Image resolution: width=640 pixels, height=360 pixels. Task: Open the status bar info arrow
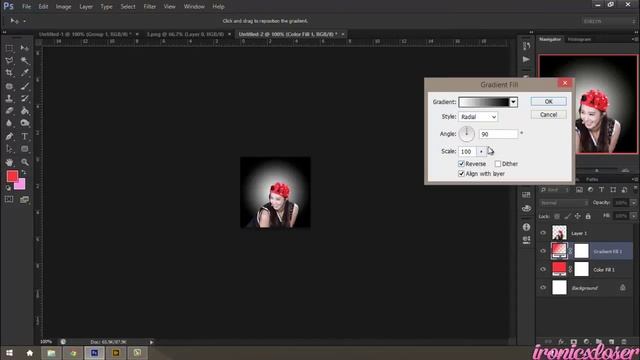[x=151, y=342]
